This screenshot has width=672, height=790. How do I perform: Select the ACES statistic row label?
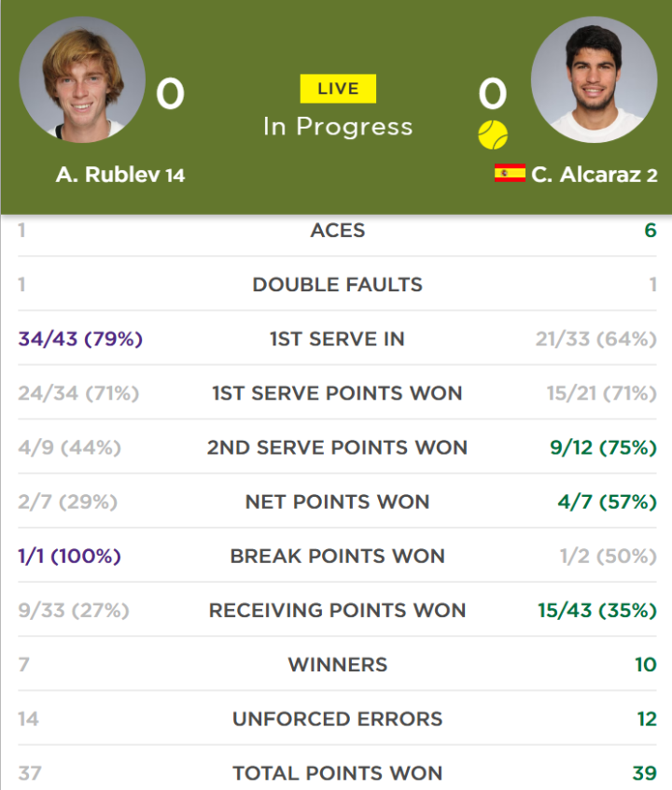pos(338,231)
